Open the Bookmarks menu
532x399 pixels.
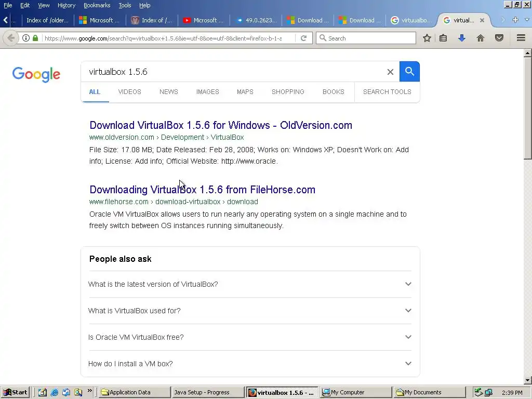click(x=97, y=5)
